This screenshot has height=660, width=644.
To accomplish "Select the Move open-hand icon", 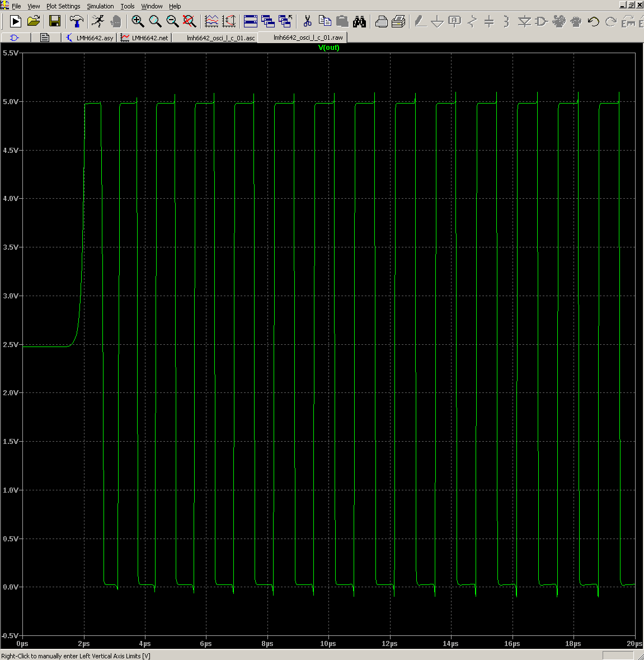I will [559, 21].
